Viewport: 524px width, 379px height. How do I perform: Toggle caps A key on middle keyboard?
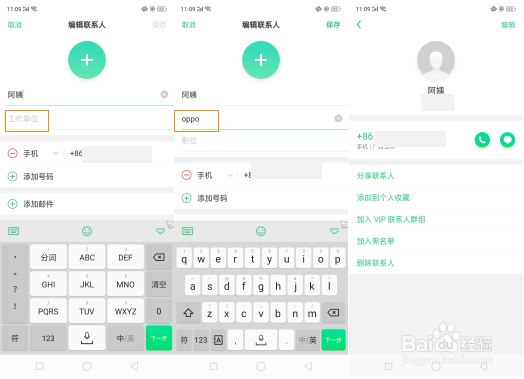(x=218, y=340)
